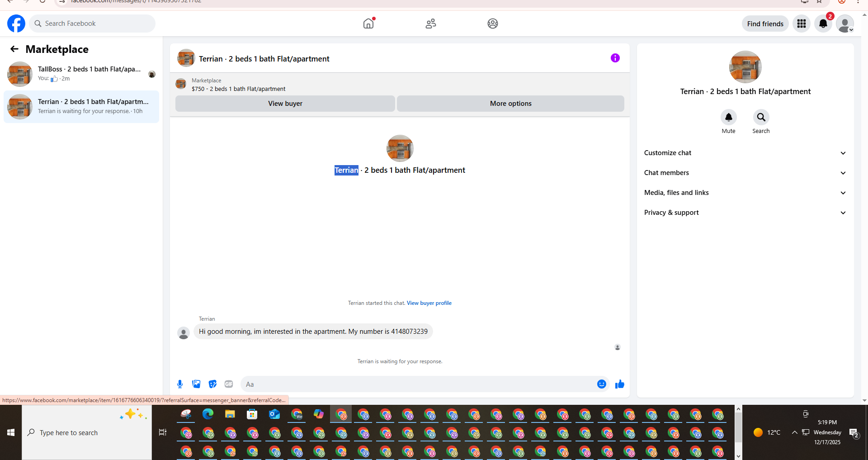
Task: Click Terrian's avatar beside the message
Action: pos(184,333)
